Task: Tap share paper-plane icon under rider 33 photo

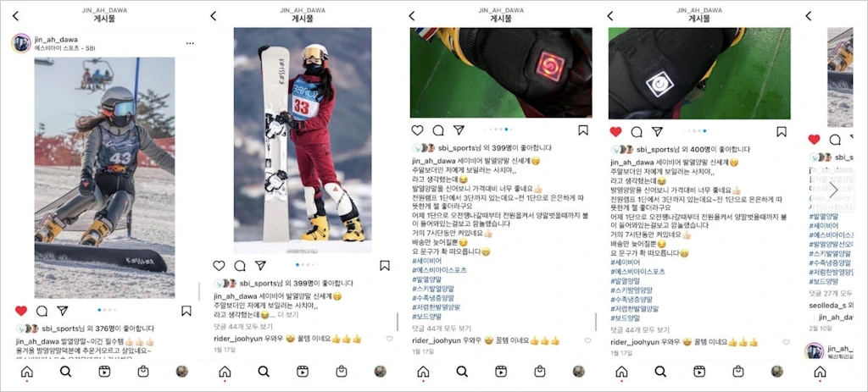Action: point(261,266)
